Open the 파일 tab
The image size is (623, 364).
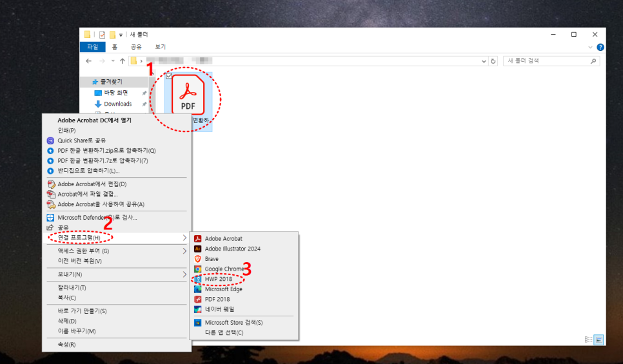93,47
